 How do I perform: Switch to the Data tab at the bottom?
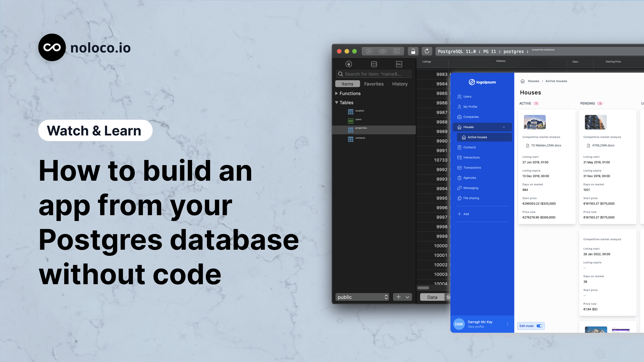[432, 297]
